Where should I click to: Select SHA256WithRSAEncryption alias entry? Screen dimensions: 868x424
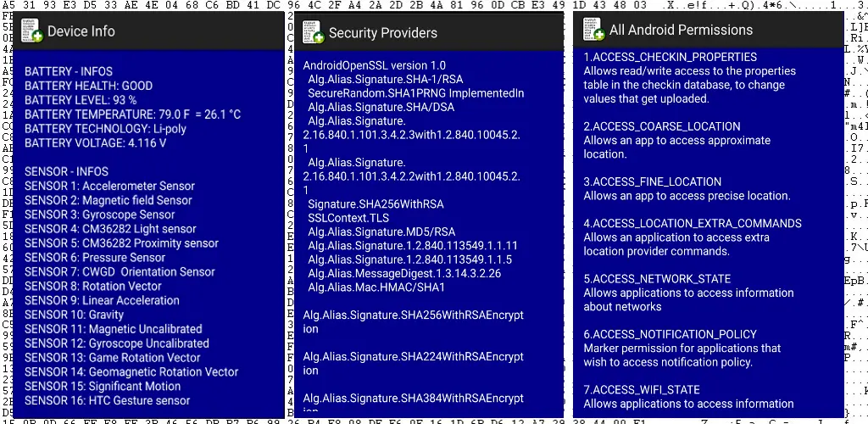pyautogui.click(x=414, y=322)
